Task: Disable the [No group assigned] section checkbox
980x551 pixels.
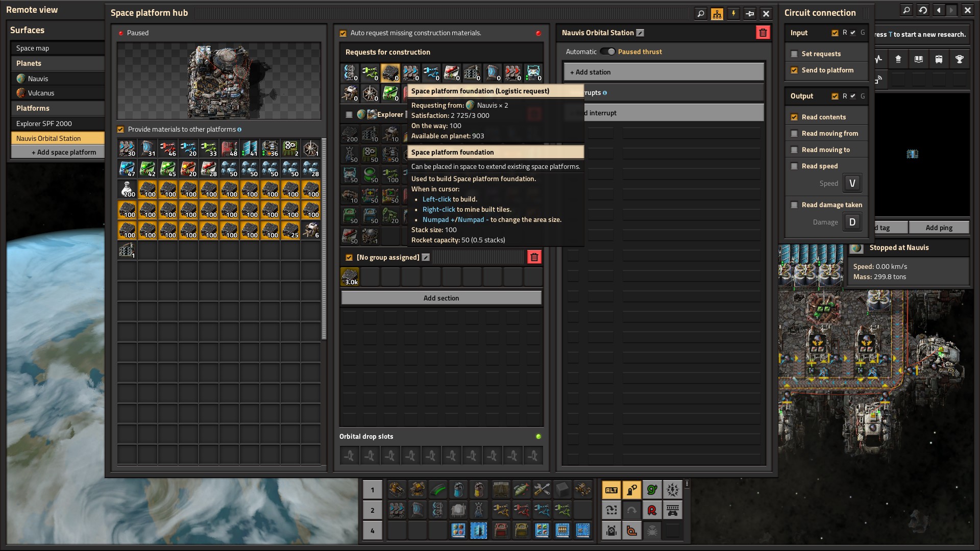Action: (x=349, y=258)
